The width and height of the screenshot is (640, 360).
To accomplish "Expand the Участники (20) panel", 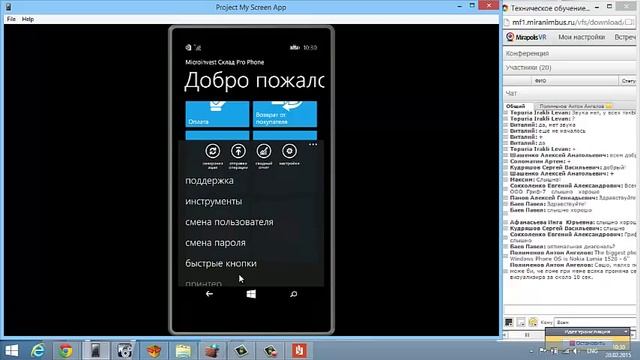I will [x=570, y=68].
